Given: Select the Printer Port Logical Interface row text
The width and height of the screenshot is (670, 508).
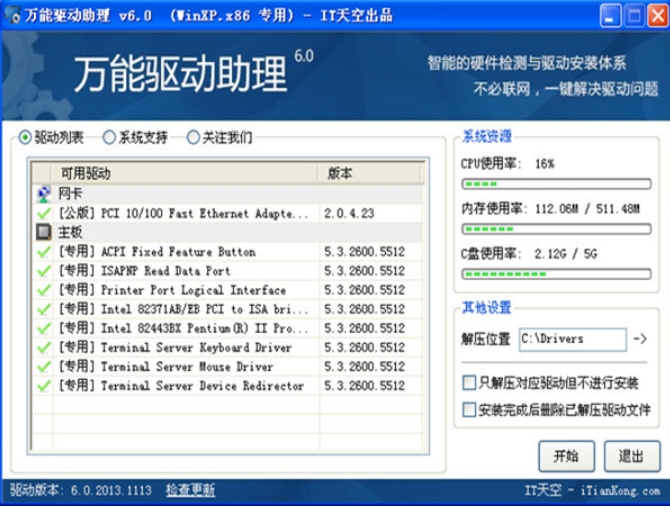Looking at the screenshot, I should 172,290.
